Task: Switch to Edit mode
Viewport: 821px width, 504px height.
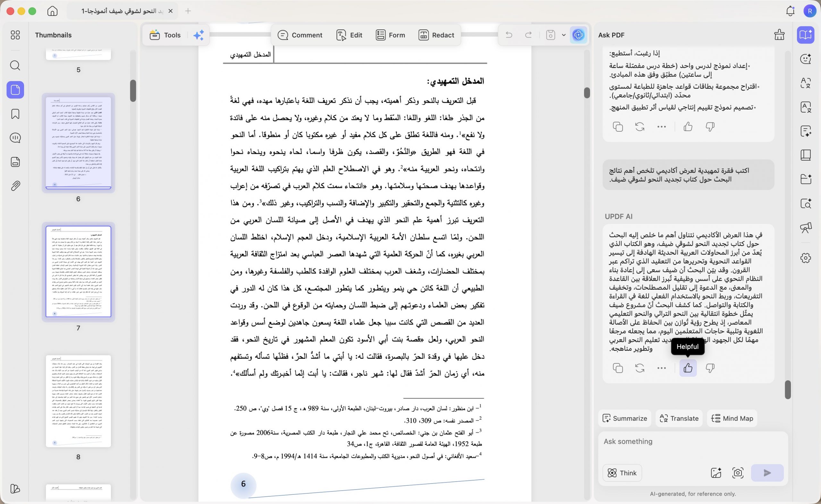Action: (349, 35)
